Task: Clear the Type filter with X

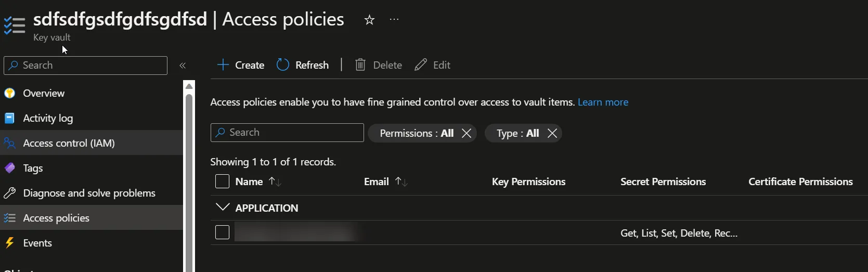Action: coord(552,133)
